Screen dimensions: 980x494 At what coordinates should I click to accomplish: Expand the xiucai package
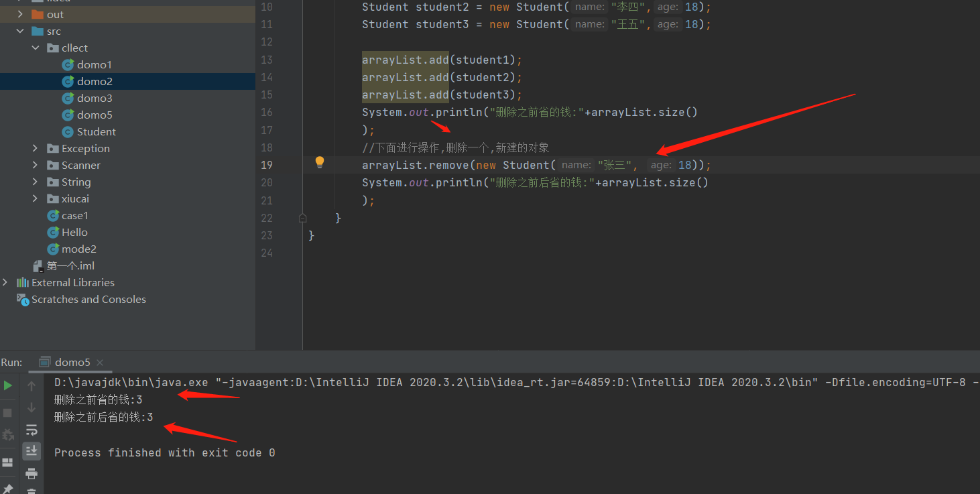pos(35,198)
